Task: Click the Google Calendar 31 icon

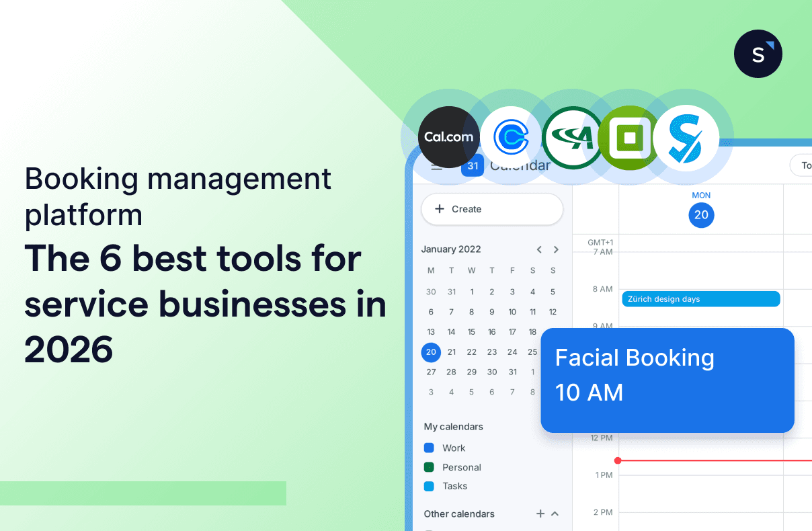Action: (473, 165)
